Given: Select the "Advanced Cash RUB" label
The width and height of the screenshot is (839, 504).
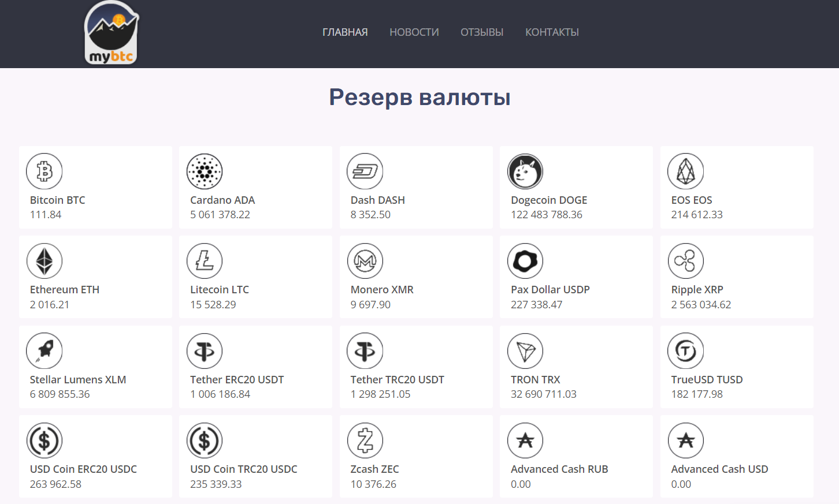Looking at the screenshot, I should point(559,469).
